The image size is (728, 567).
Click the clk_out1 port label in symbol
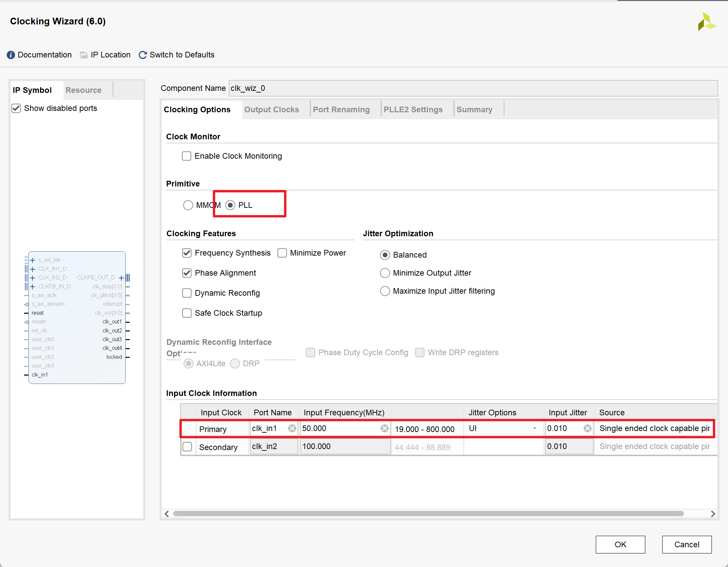click(112, 322)
